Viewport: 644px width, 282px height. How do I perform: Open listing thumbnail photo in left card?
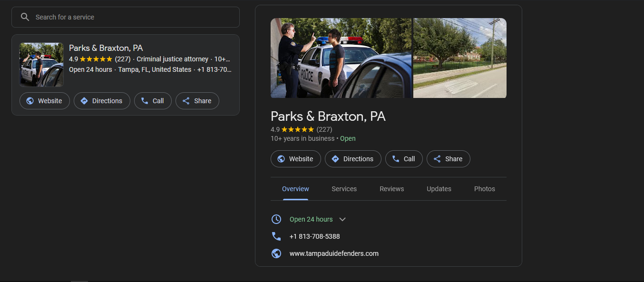(x=41, y=65)
